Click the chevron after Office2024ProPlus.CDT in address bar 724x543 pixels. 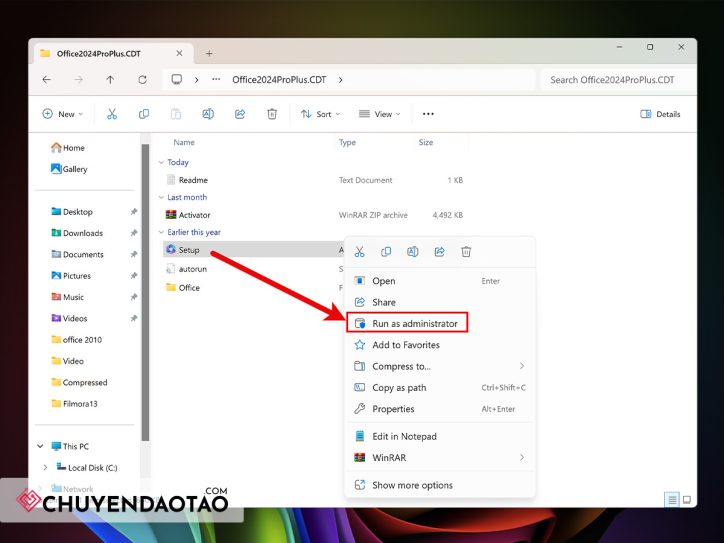tap(340, 80)
